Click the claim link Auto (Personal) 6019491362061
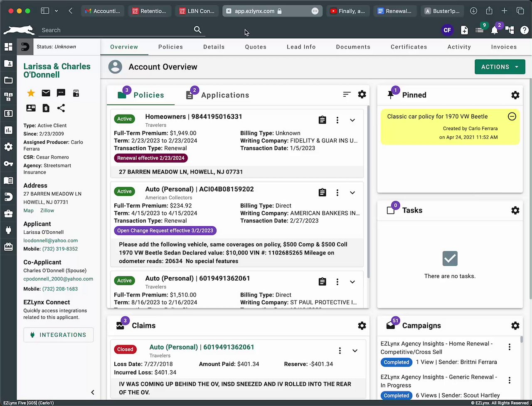532x406 pixels. tap(202, 347)
